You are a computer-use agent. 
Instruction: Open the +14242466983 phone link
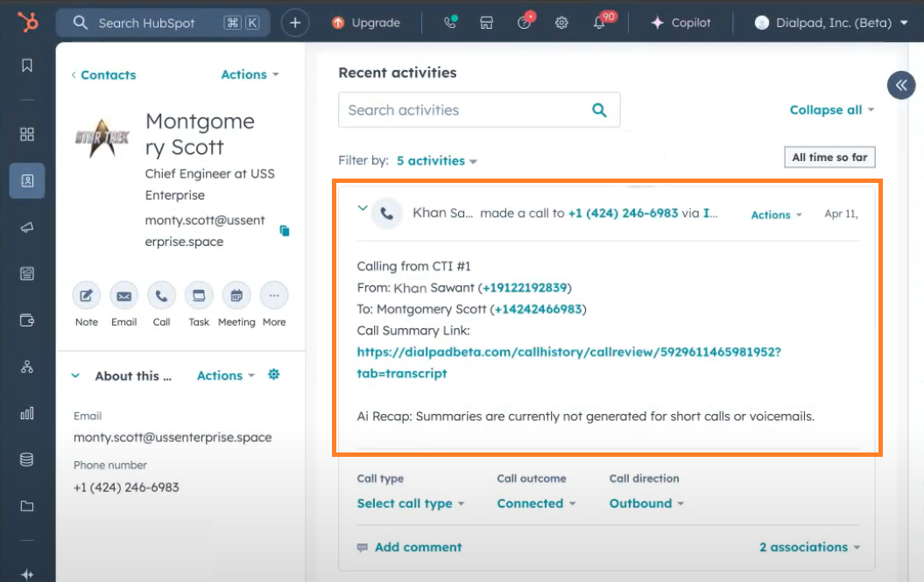tap(538, 309)
